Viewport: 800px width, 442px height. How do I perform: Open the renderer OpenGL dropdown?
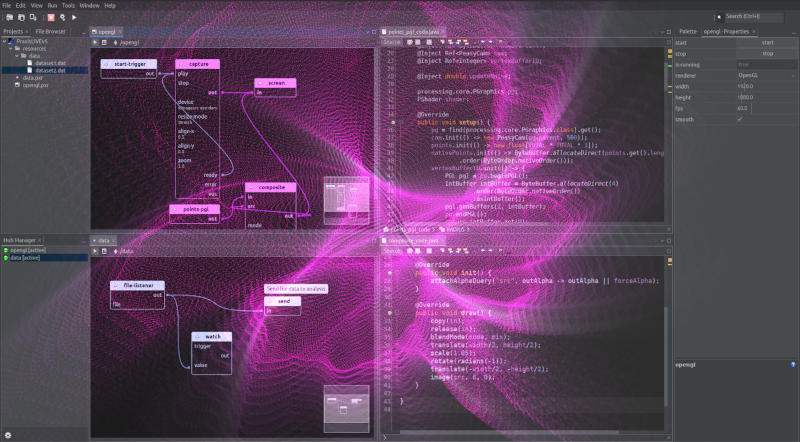[767, 76]
